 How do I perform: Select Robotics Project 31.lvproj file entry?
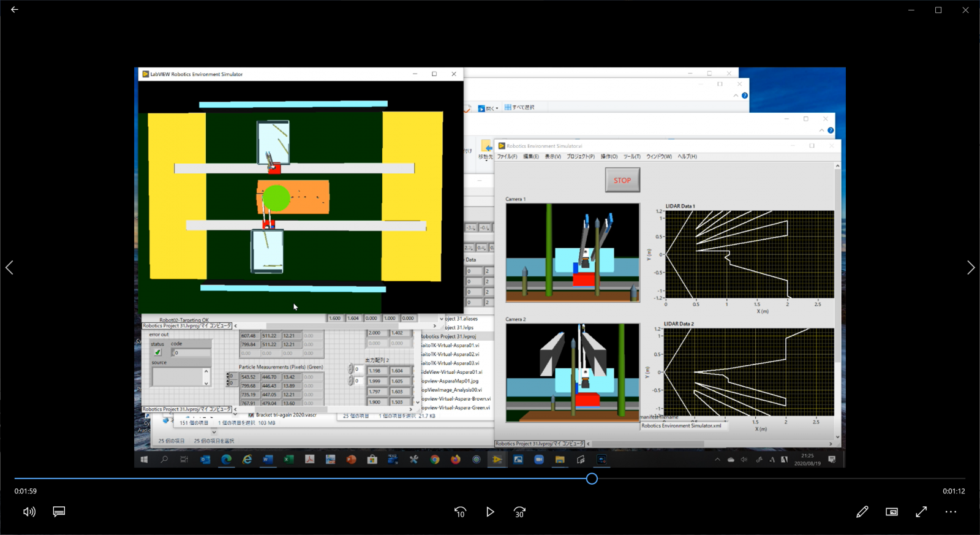click(x=448, y=336)
